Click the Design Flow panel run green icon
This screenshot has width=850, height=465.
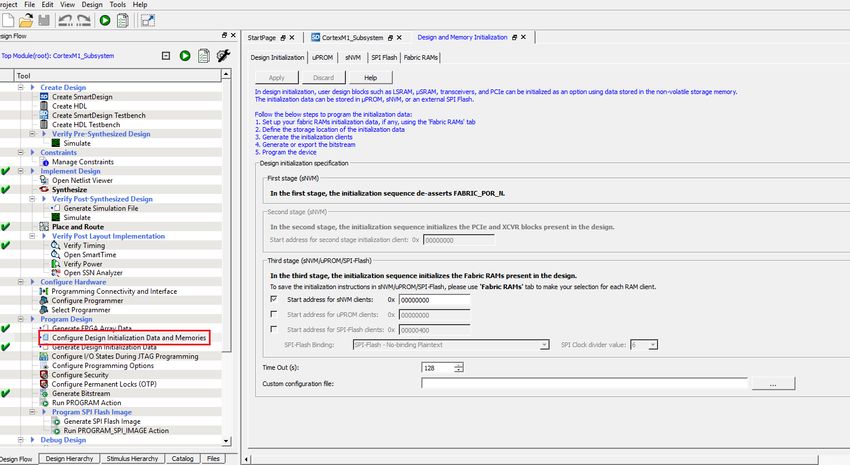tap(185, 56)
